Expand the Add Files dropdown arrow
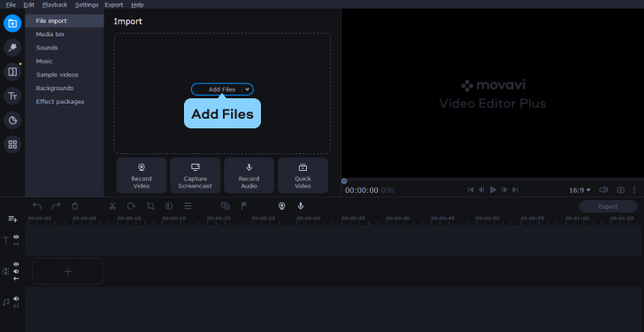 coord(248,89)
